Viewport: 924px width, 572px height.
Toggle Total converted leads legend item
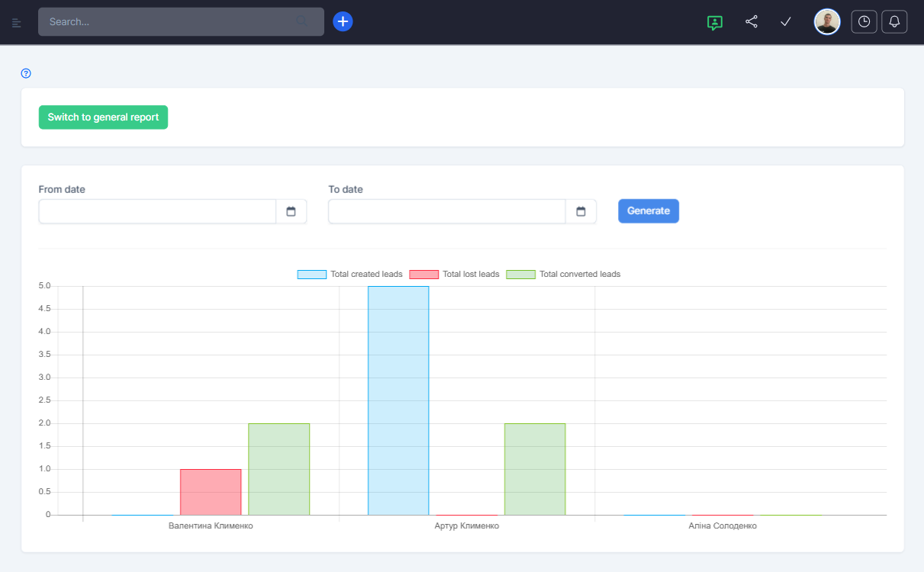(x=563, y=274)
